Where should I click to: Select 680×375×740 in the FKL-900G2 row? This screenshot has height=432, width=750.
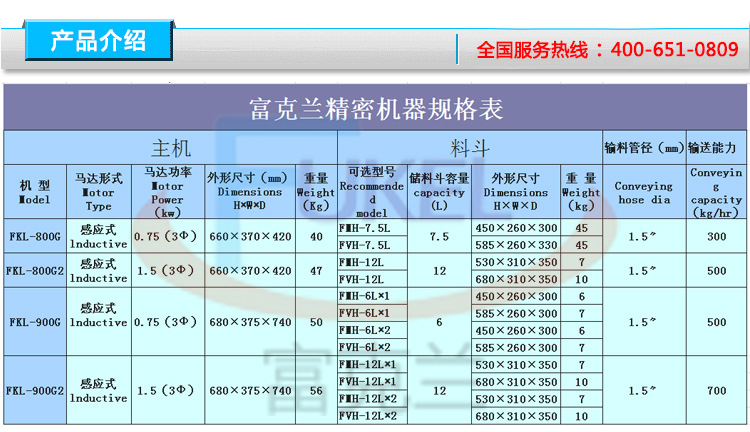click(250, 390)
